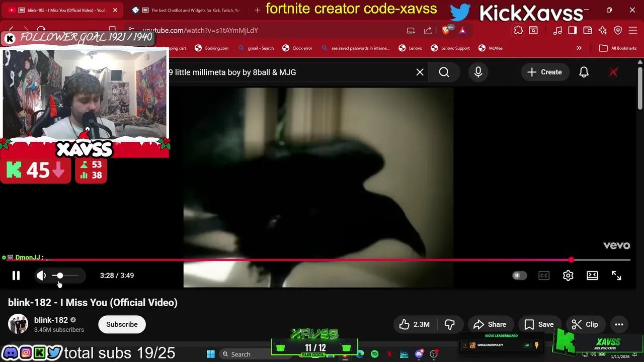Clear the YouTube search box text
This screenshot has height=362, width=644.
pyautogui.click(x=420, y=72)
